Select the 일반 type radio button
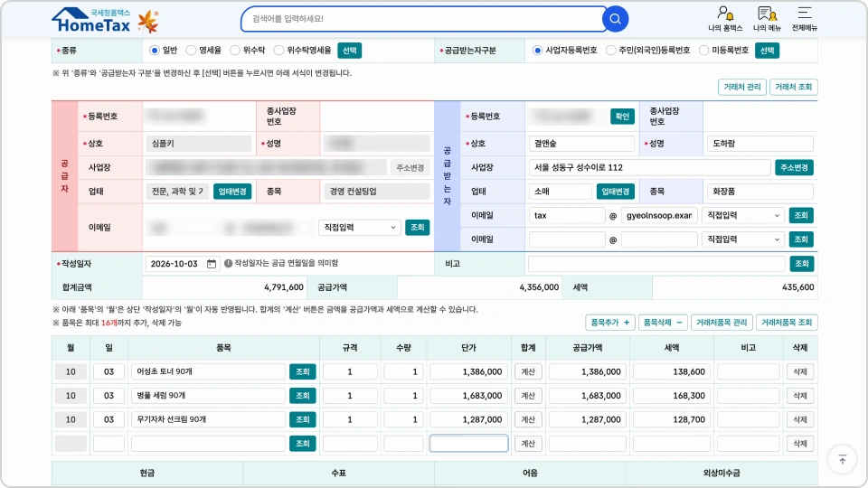The height and width of the screenshot is (488, 868). pyautogui.click(x=155, y=51)
